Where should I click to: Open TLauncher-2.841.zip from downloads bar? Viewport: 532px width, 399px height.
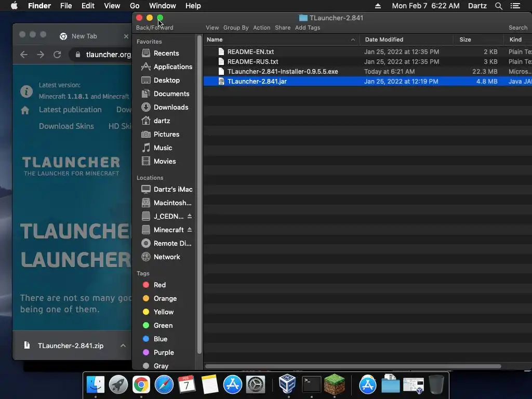[71, 345]
